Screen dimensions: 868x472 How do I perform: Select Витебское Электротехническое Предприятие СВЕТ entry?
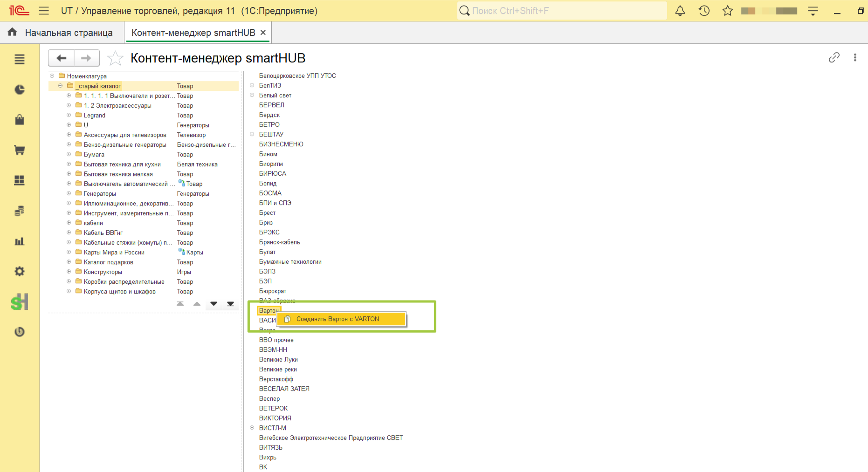point(331,438)
